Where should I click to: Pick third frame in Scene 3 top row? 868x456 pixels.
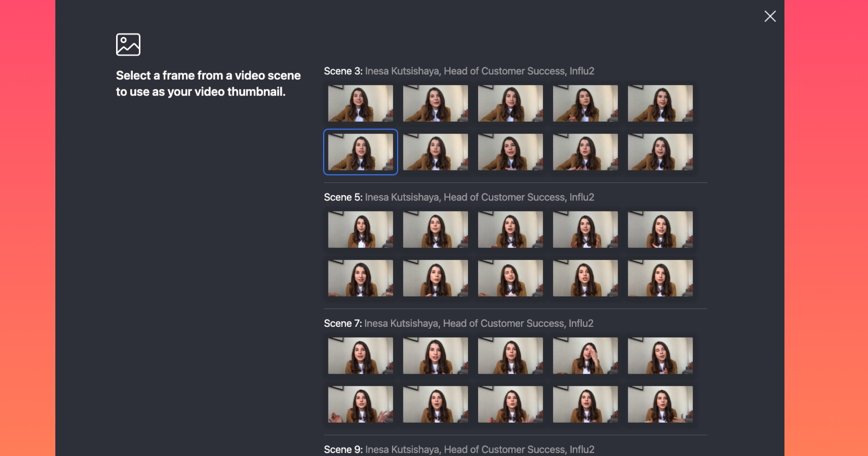(510, 103)
